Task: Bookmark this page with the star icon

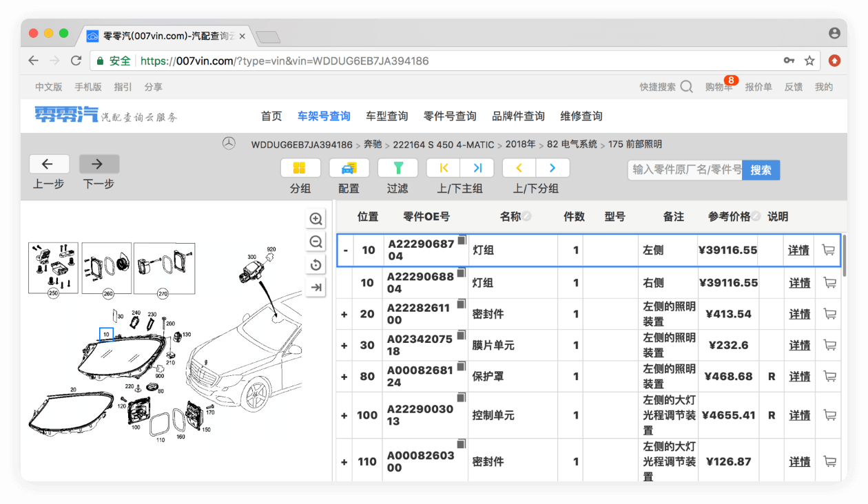Action: coord(809,61)
